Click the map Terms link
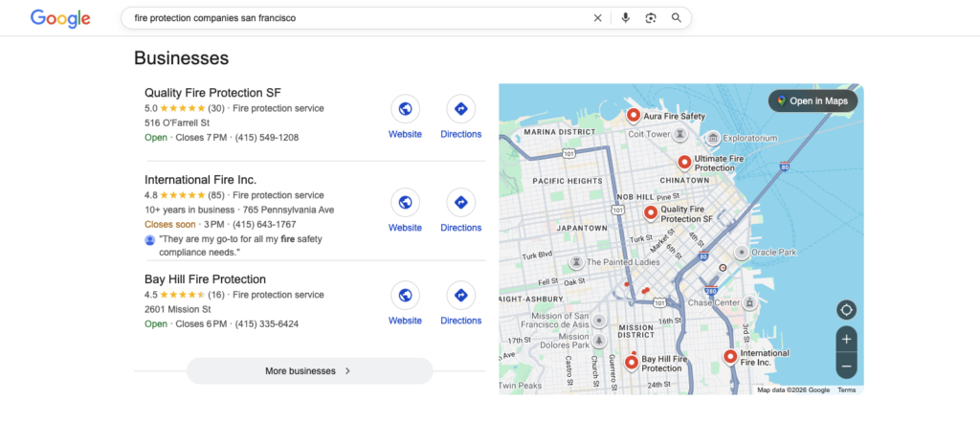This screenshot has width=980, height=422. pos(847,390)
